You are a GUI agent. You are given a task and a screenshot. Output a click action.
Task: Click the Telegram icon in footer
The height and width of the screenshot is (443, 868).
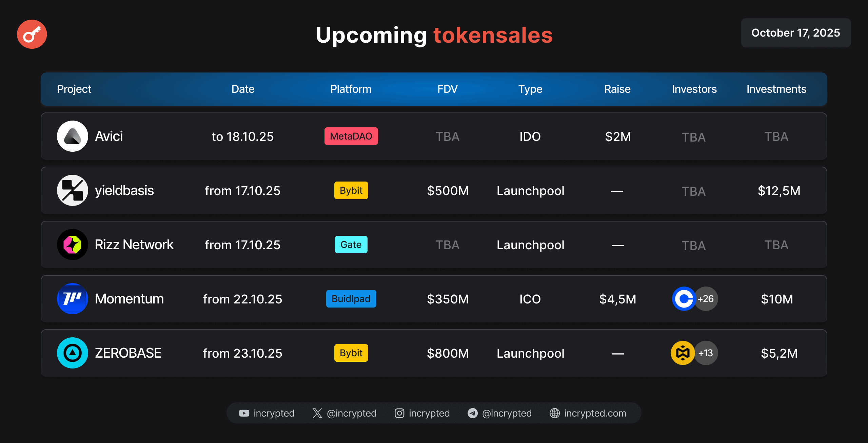point(472,413)
